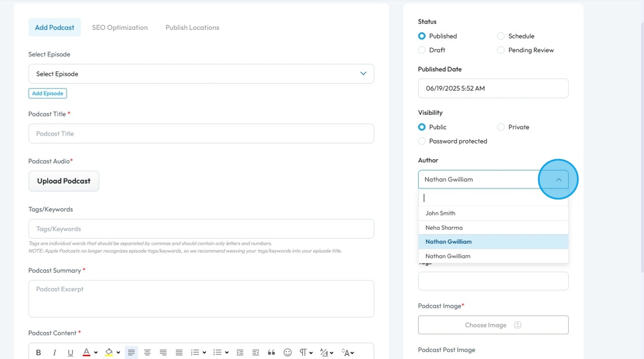The width and height of the screenshot is (644, 359).
Task: Switch to SEO Optimization tab
Action: click(x=120, y=28)
